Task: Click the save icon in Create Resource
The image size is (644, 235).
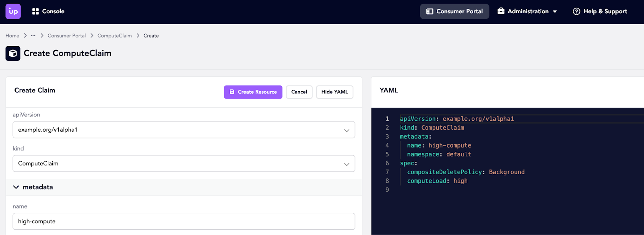Action: coord(232,92)
